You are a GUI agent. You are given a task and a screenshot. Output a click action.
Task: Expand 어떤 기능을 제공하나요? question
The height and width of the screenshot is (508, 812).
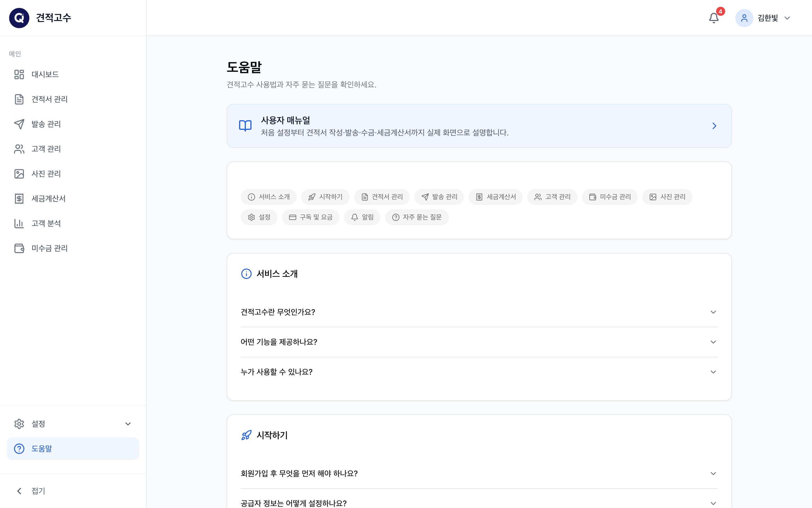[479, 342]
